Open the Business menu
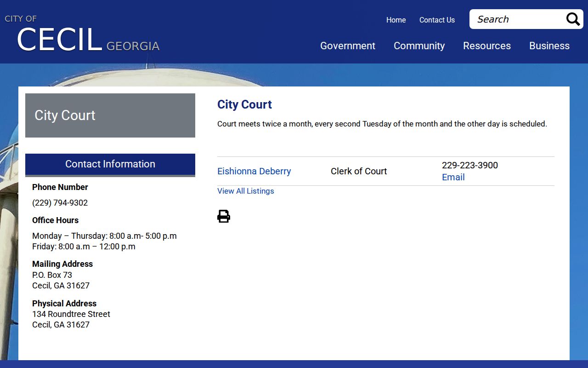Viewport: 588px width, 368px height. [x=549, y=46]
